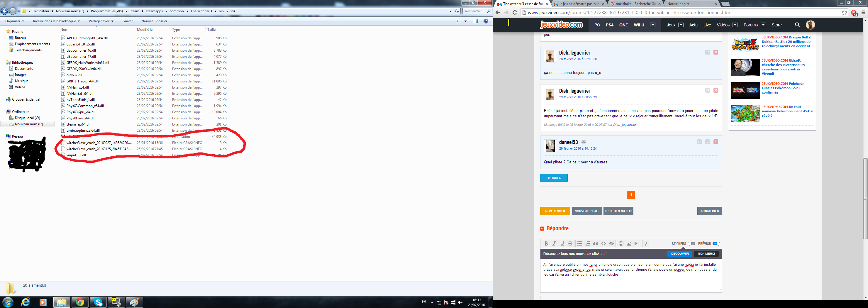Image resolution: width=868 pixels, height=308 pixels.
Task: Click the LISTE DES SUJETS button
Action: click(618, 211)
